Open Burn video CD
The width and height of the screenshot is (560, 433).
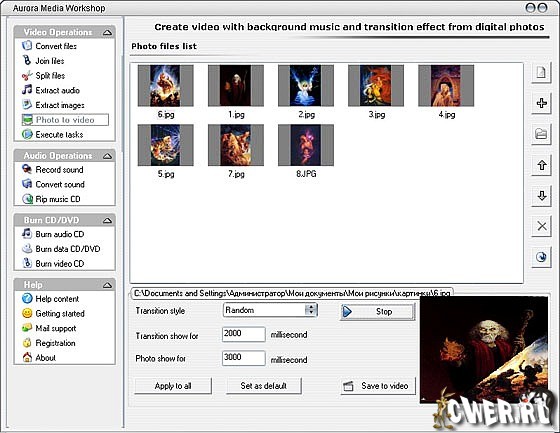pos(53,264)
